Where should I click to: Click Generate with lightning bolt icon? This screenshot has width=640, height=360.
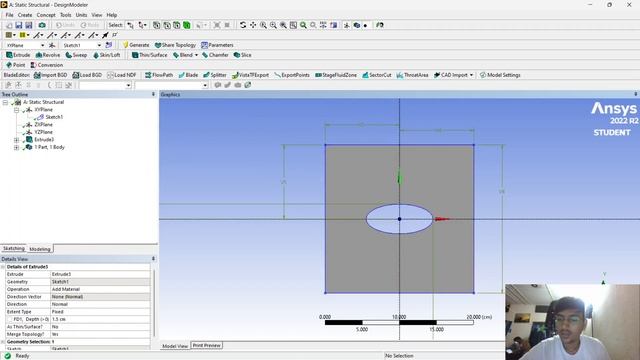point(136,45)
